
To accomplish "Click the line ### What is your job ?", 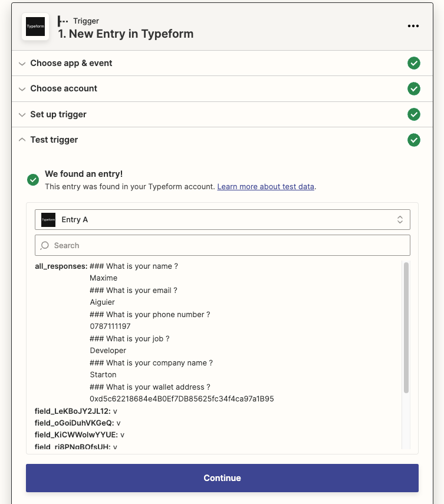I will pos(130,338).
